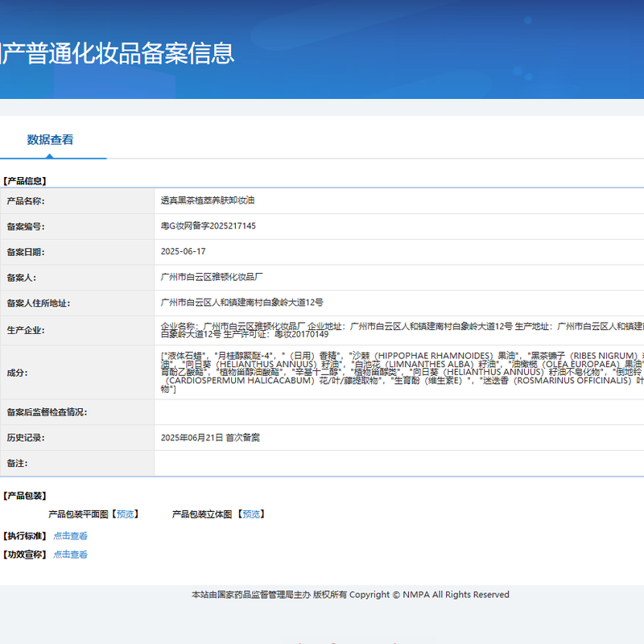
Task: Click the 备注 label cell
Action: point(17,464)
